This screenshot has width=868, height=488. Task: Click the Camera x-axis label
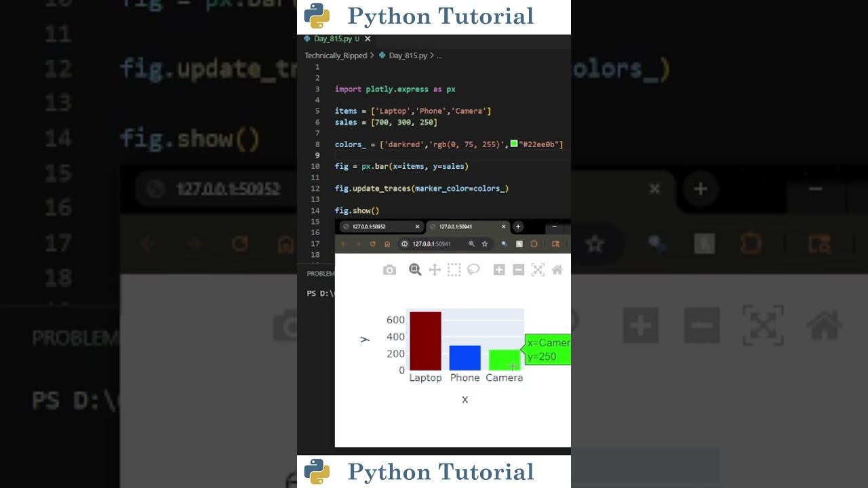click(505, 378)
